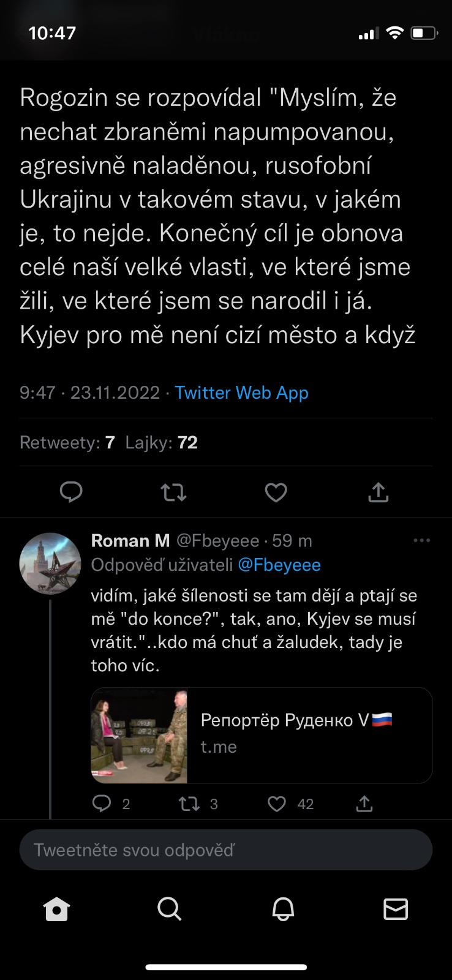Open the Messages envelope tab

pos(396,909)
